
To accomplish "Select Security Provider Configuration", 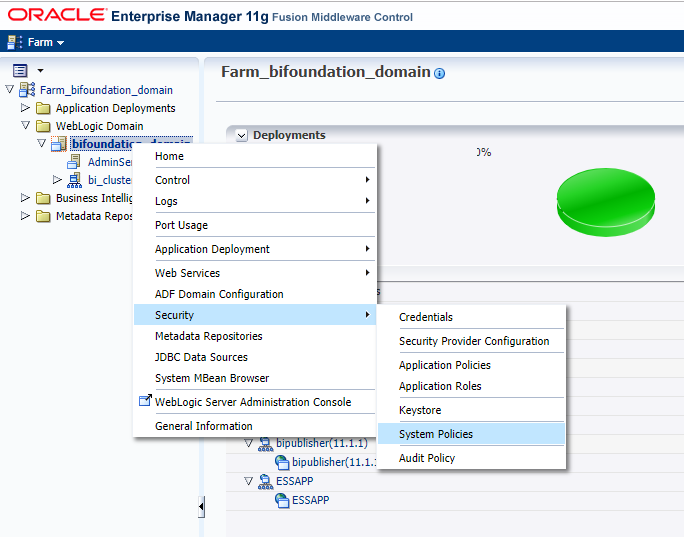I will [474, 341].
